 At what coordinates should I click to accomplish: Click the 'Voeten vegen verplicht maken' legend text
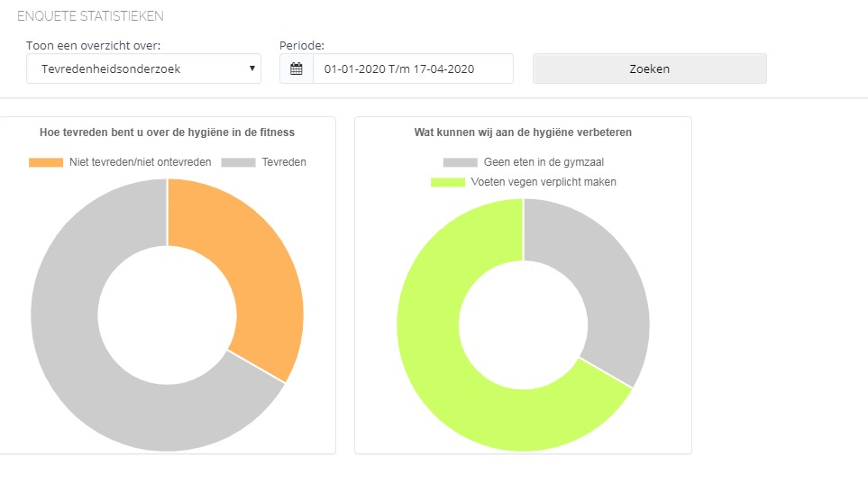pos(544,182)
